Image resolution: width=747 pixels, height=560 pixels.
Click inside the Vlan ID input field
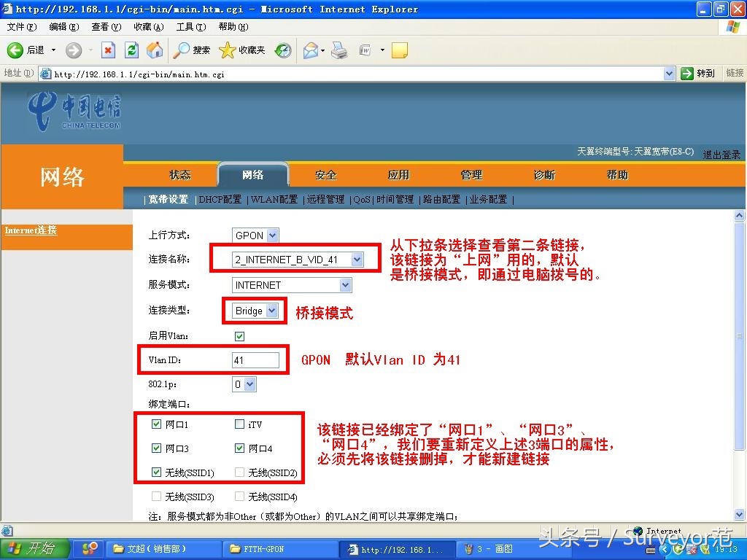(255, 359)
